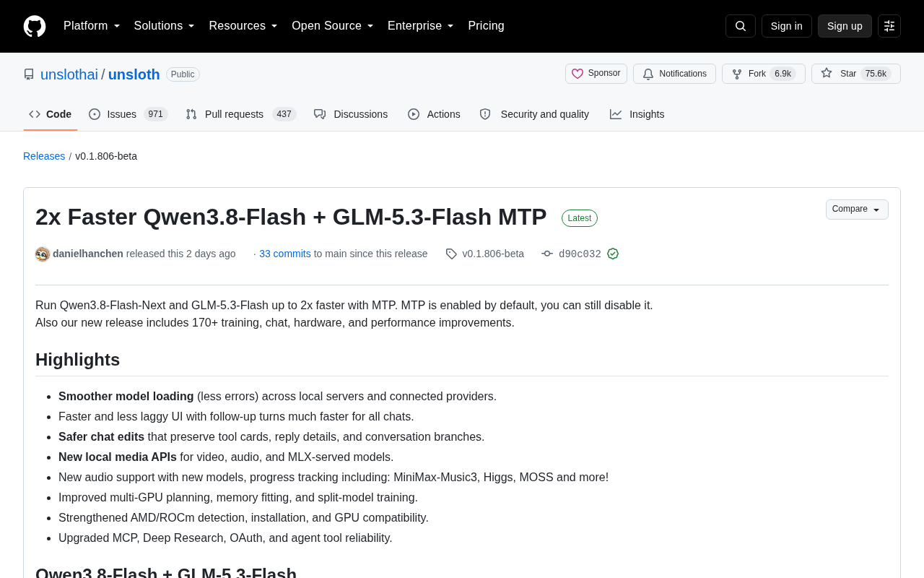Switch to Security and quality tab
The image size is (924, 578).
tap(534, 114)
